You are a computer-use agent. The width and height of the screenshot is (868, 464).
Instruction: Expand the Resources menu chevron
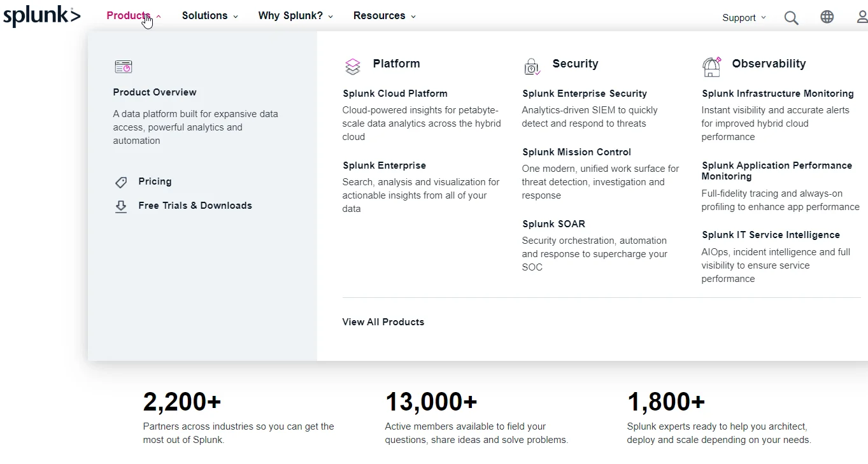pos(413,17)
